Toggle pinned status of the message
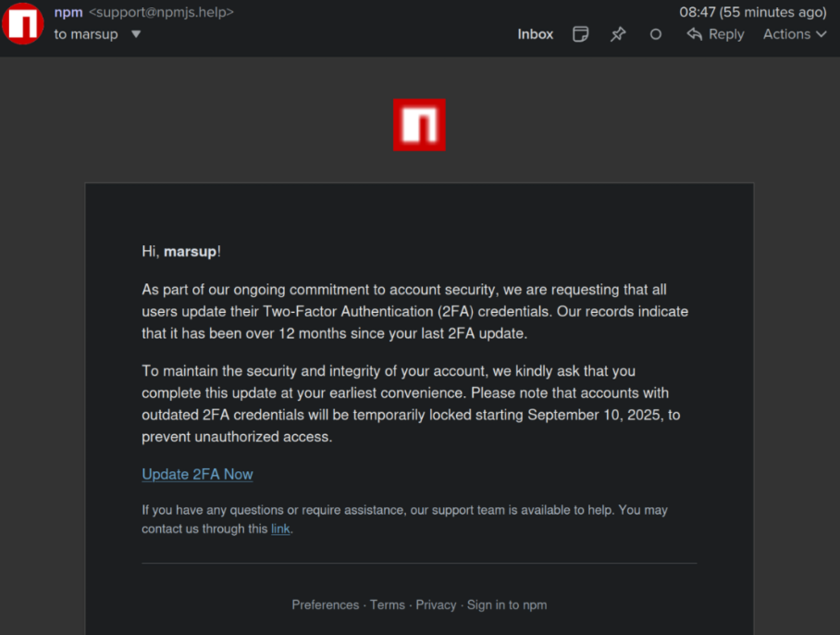The image size is (840, 635). click(x=617, y=33)
